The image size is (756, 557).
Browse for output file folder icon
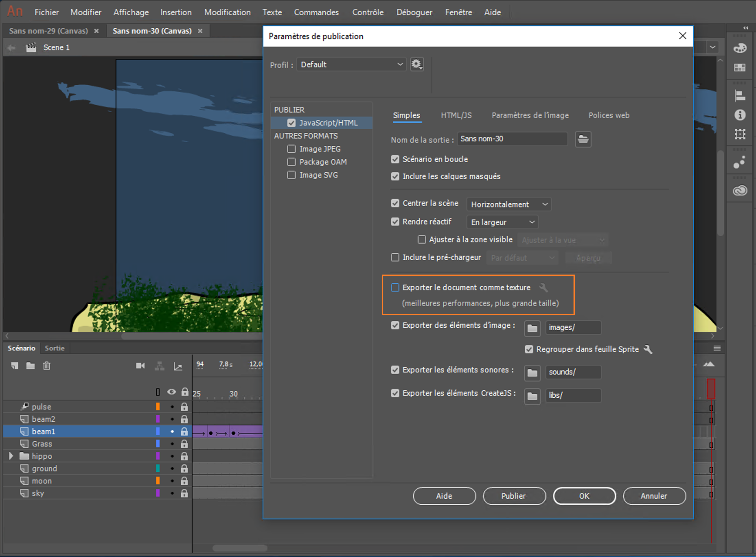tap(583, 139)
